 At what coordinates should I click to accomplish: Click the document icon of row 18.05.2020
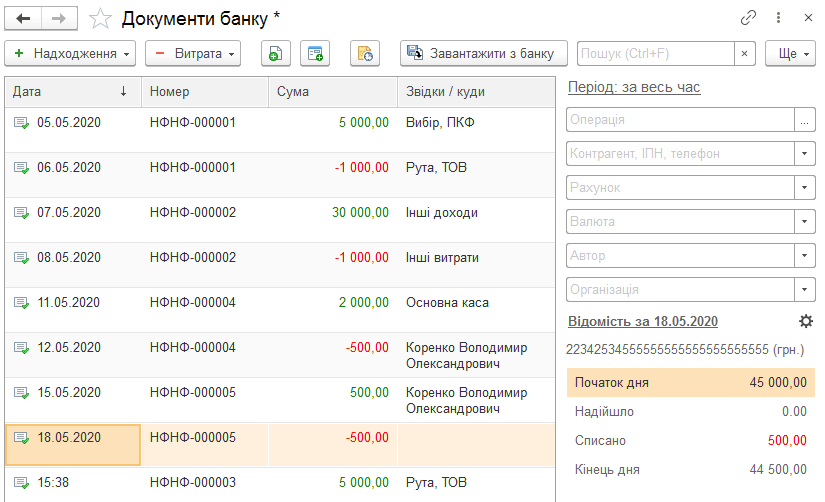pyautogui.click(x=22, y=438)
